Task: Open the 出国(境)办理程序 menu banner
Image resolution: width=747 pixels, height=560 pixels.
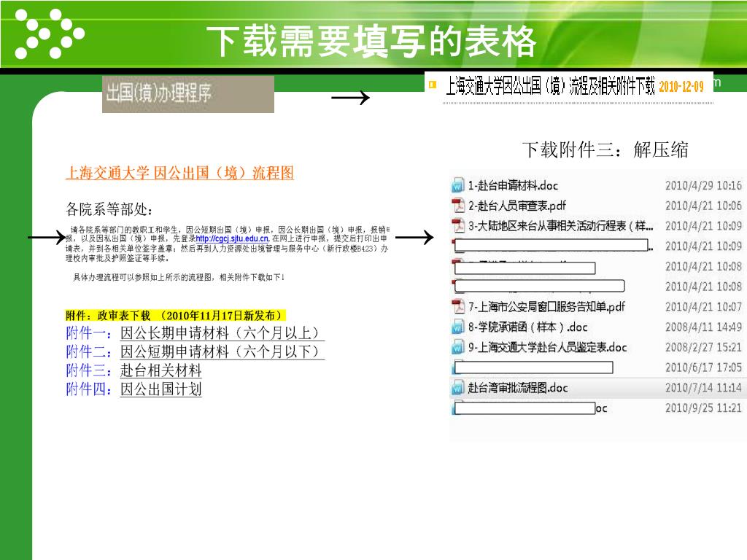Action: [188, 94]
